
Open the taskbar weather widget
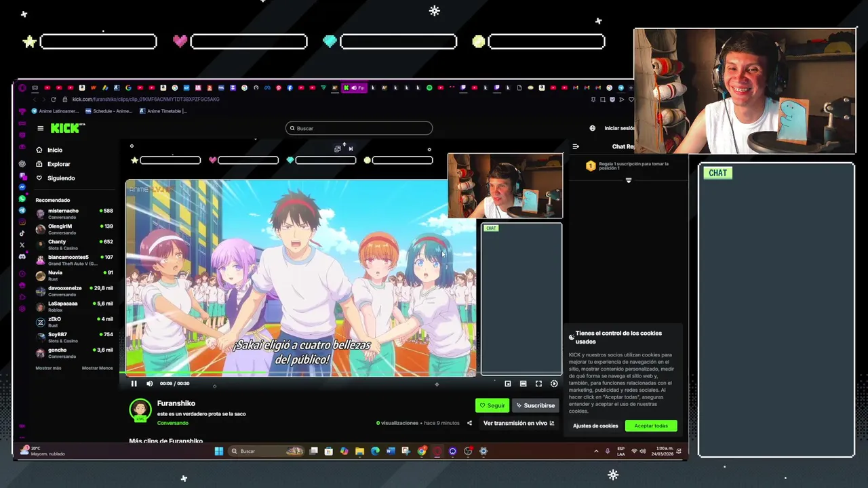pyautogui.click(x=44, y=451)
